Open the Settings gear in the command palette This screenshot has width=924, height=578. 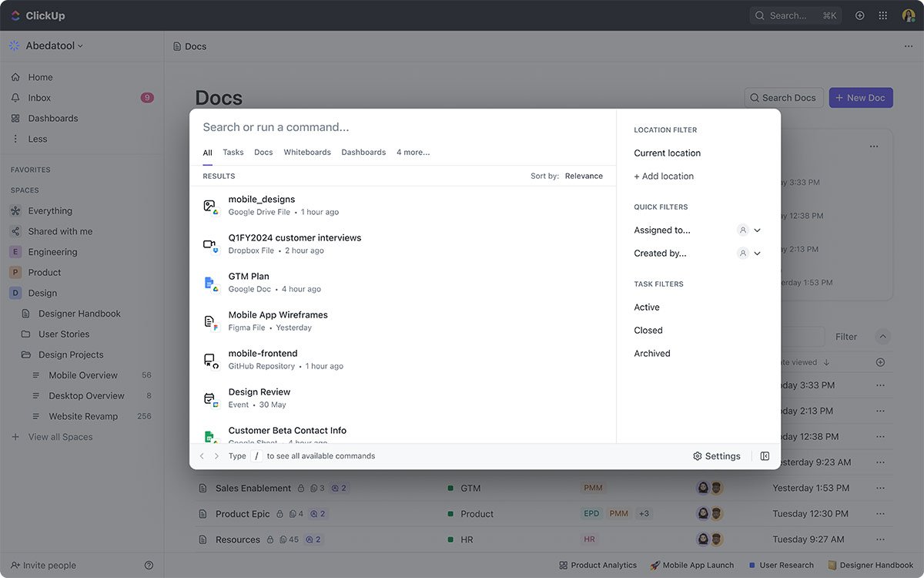pos(716,455)
